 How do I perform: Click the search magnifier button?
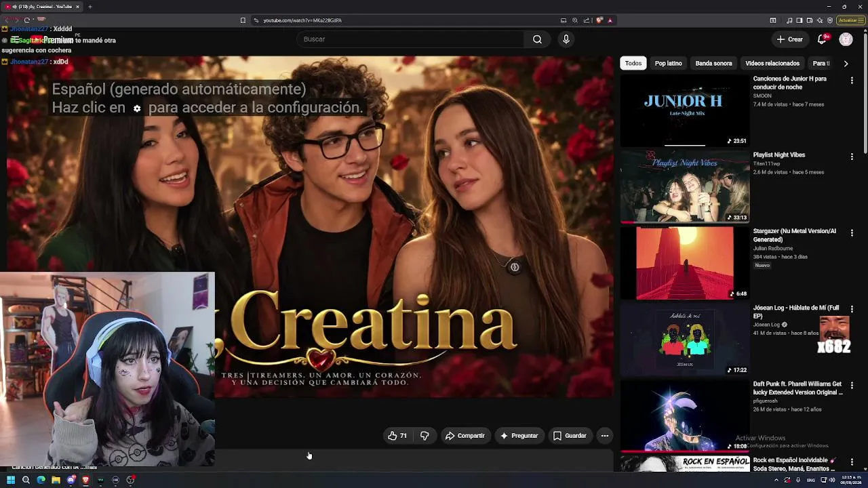tap(537, 39)
